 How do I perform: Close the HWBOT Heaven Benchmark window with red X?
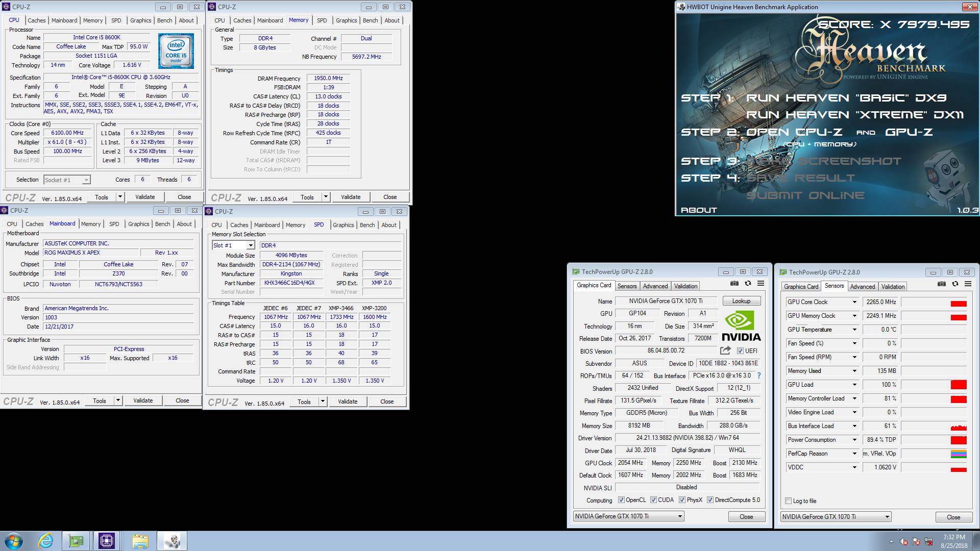click(969, 7)
